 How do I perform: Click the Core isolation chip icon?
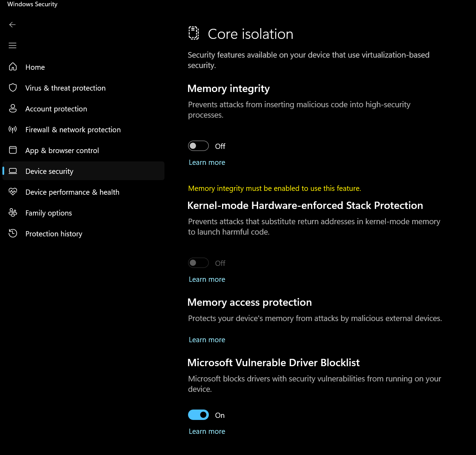194,33
